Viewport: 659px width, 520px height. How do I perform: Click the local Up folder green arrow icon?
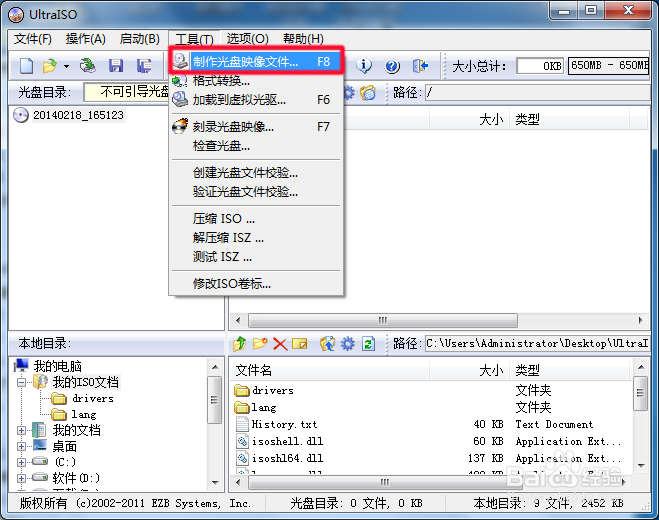(x=240, y=344)
